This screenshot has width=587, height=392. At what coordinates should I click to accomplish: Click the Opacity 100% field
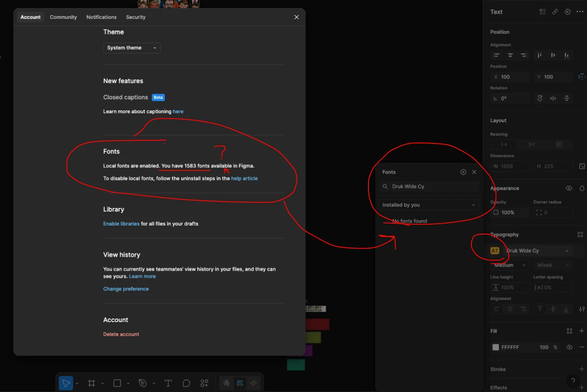tap(510, 212)
